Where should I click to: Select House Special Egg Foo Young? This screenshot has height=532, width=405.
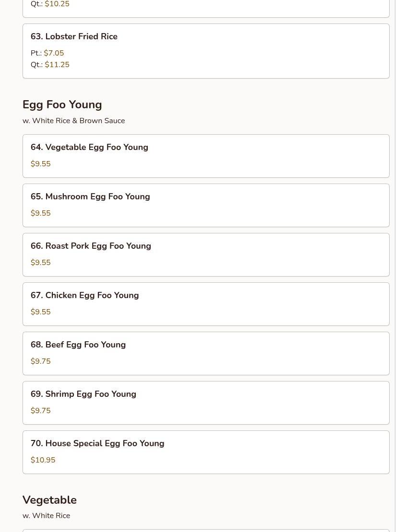click(x=97, y=444)
